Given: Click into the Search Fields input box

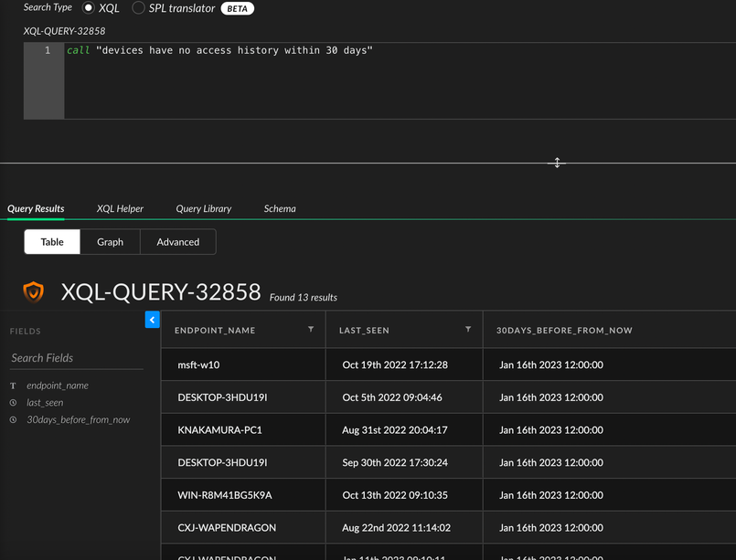Looking at the screenshot, I should [76, 358].
